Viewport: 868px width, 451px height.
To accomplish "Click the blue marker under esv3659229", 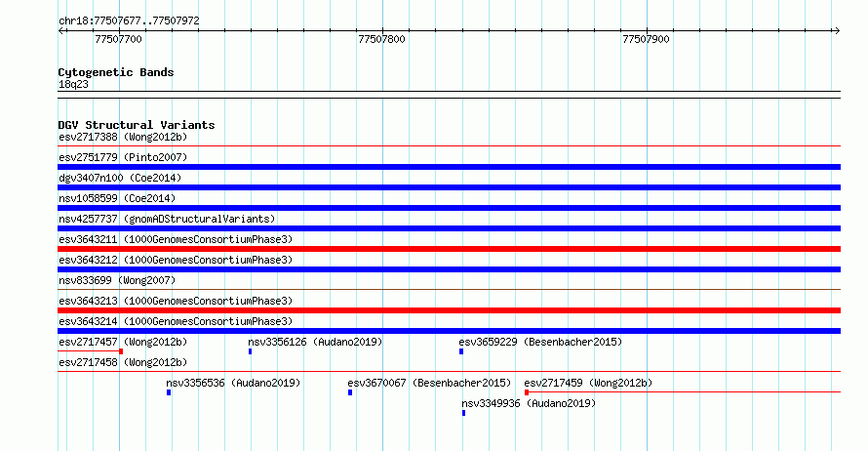I will point(461,351).
